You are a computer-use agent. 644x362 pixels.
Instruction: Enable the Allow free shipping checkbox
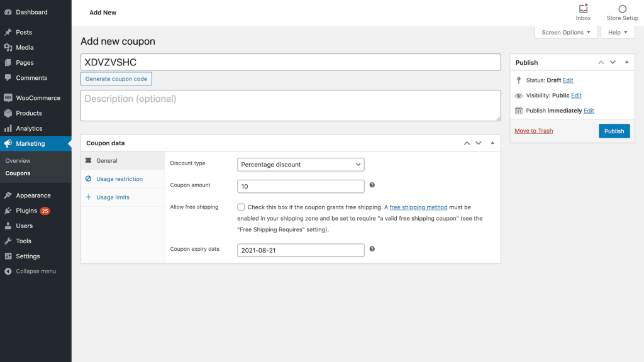pos(241,207)
